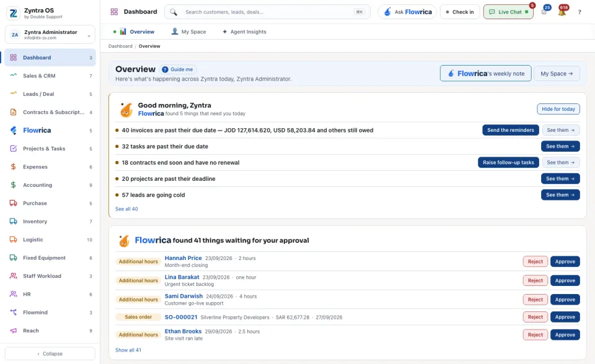Click the help question mark icon

[x=580, y=12]
